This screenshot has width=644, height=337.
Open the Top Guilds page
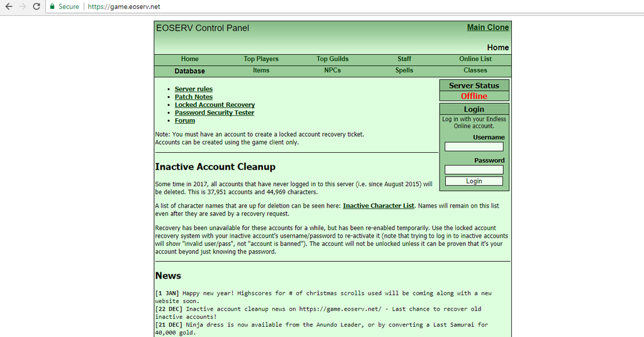(x=332, y=59)
